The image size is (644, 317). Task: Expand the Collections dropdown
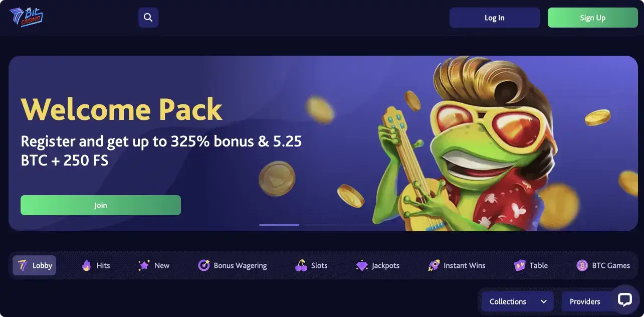point(518,301)
